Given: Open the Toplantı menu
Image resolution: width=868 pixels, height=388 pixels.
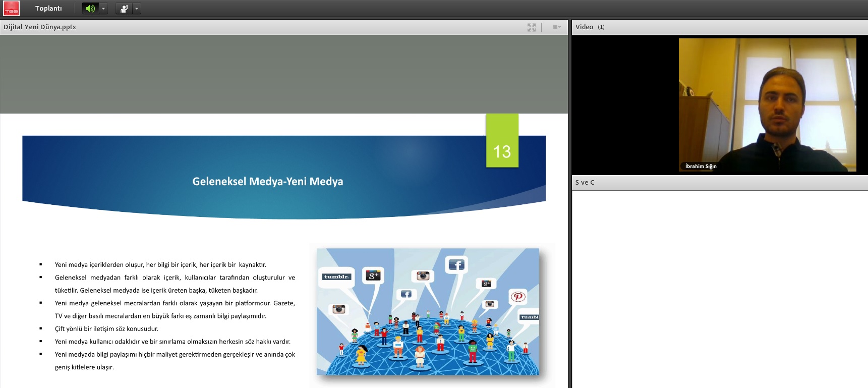Looking at the screenshot, I should (x=48, y=9).
